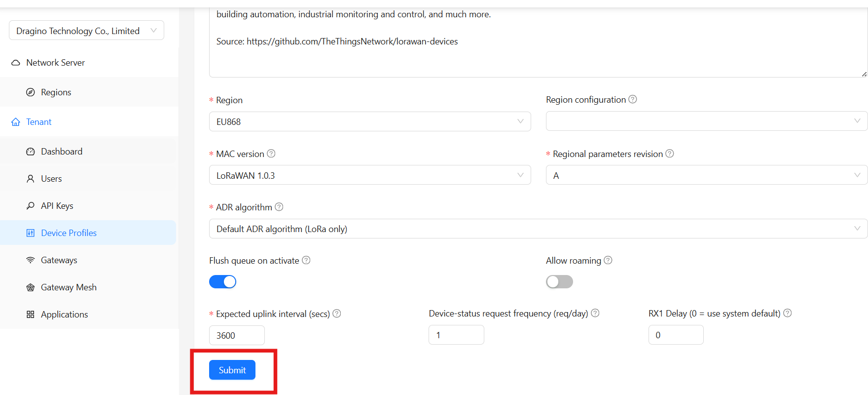This screenshot has height=395, width=868.
Task: Click the Gateway Mesh icon
Action: (x=31, y=287)
